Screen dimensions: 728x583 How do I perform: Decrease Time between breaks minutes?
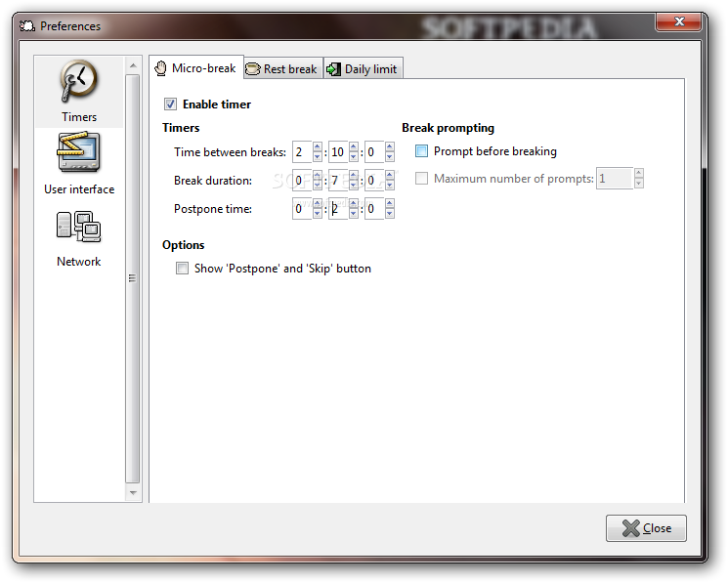click(354, 157)
